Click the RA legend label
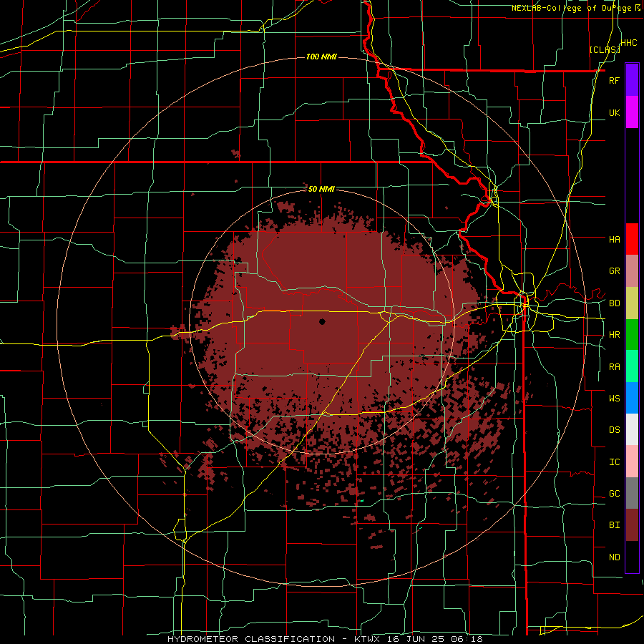Viewport: 644px width, 644px height. click(614, 367)
